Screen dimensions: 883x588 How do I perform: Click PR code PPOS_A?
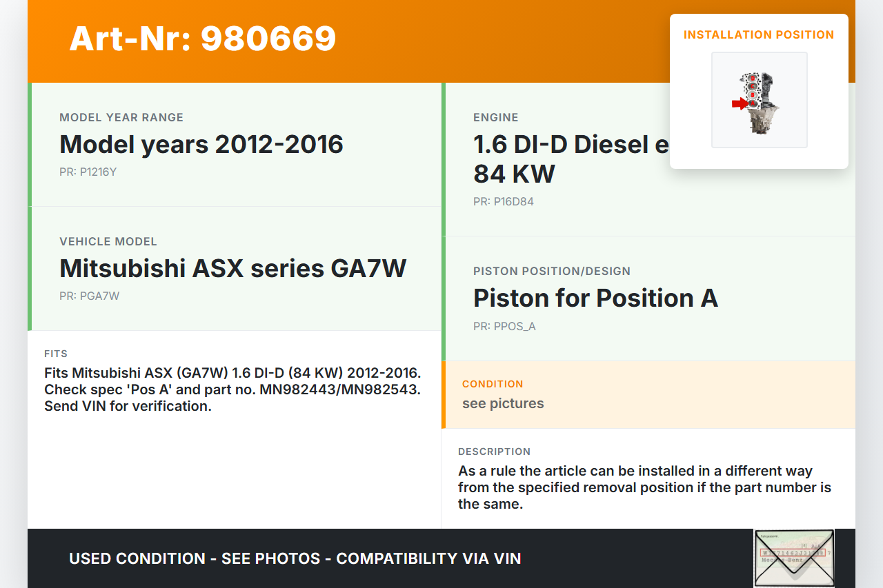(x=504, y=327)
